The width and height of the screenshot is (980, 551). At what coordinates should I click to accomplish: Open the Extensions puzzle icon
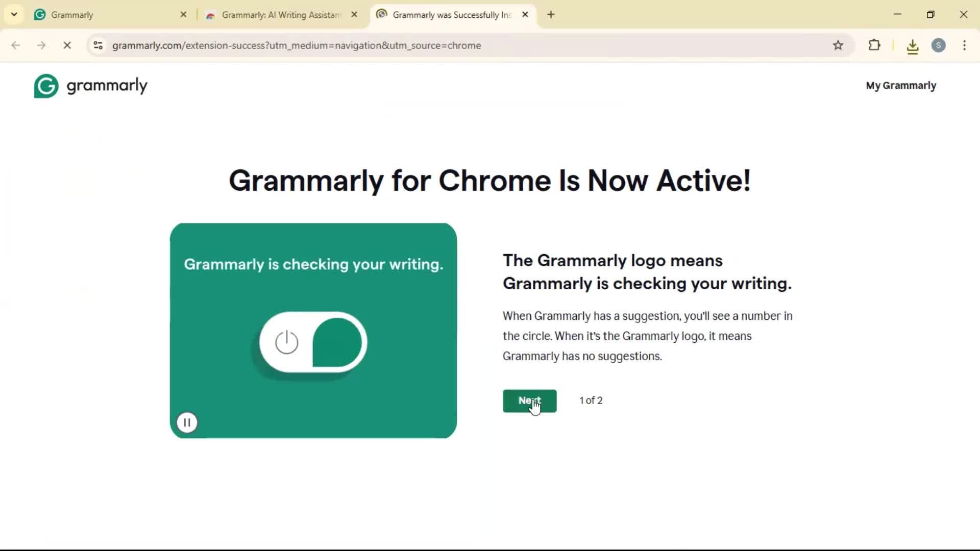click(874, 45)
